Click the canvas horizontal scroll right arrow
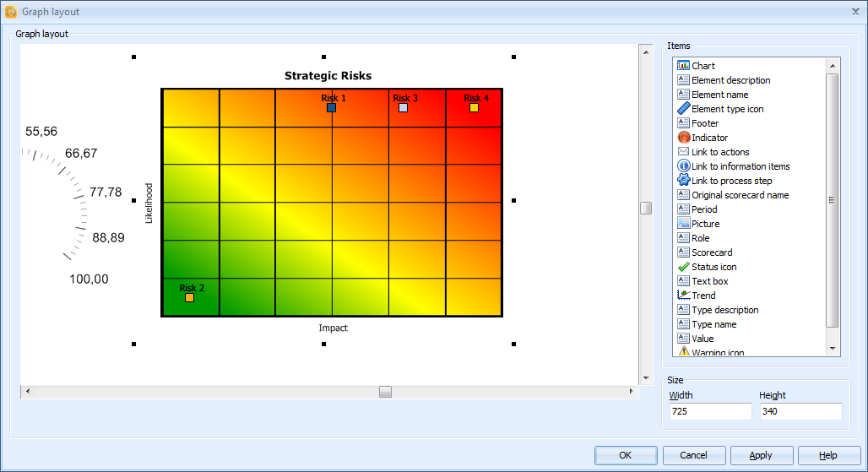The image size is (868, 472). pos(631,391)
